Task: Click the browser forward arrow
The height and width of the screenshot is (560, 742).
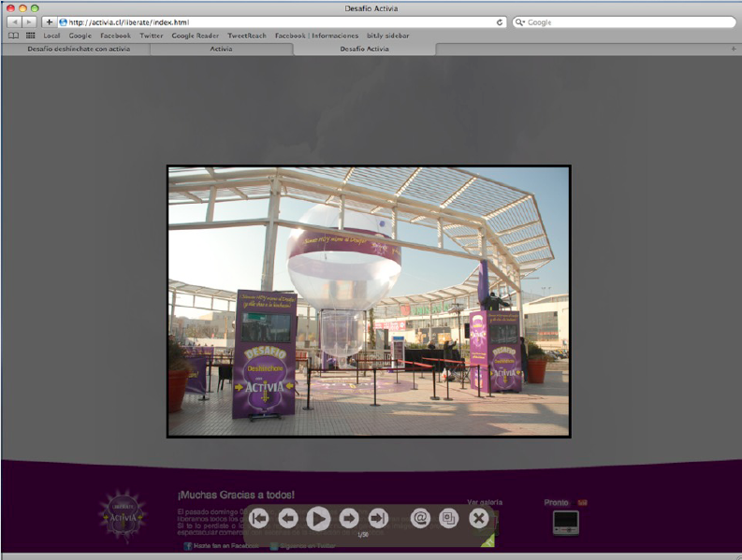Action: coord(29,22)
